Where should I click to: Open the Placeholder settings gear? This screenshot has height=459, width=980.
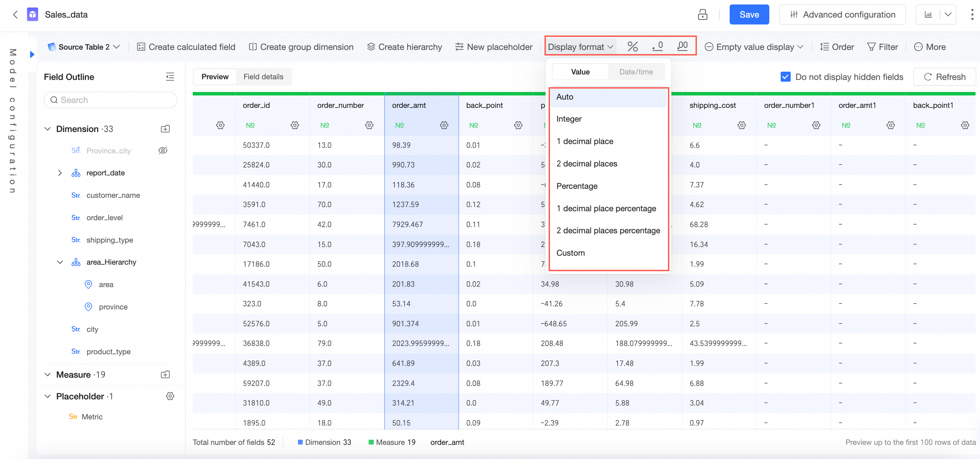170,396
